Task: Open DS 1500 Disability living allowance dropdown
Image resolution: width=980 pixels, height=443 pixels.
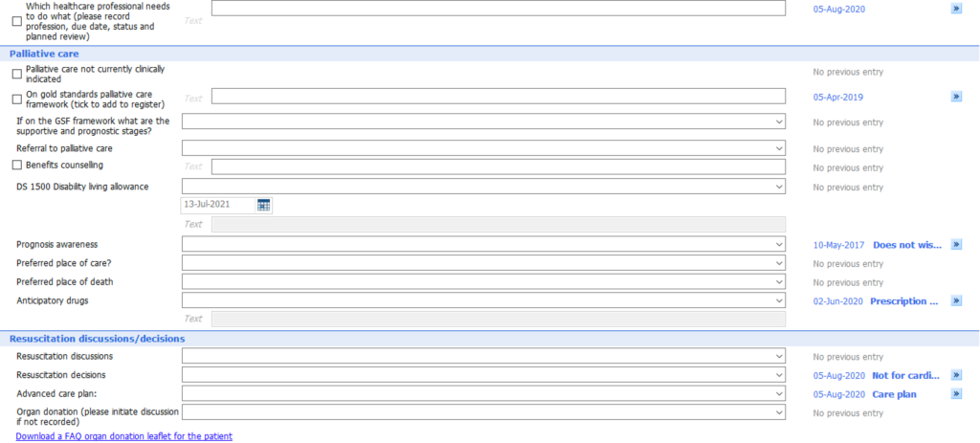Action: point(483,187)
